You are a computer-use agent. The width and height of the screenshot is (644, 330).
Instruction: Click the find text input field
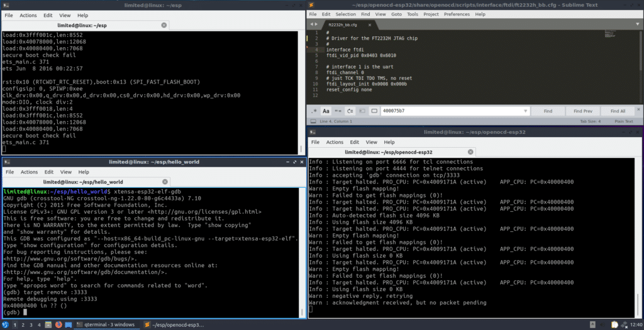[452, 111]
